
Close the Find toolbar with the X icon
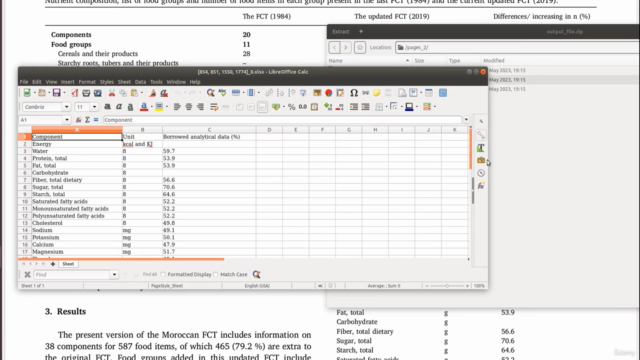tap(27, 275)
